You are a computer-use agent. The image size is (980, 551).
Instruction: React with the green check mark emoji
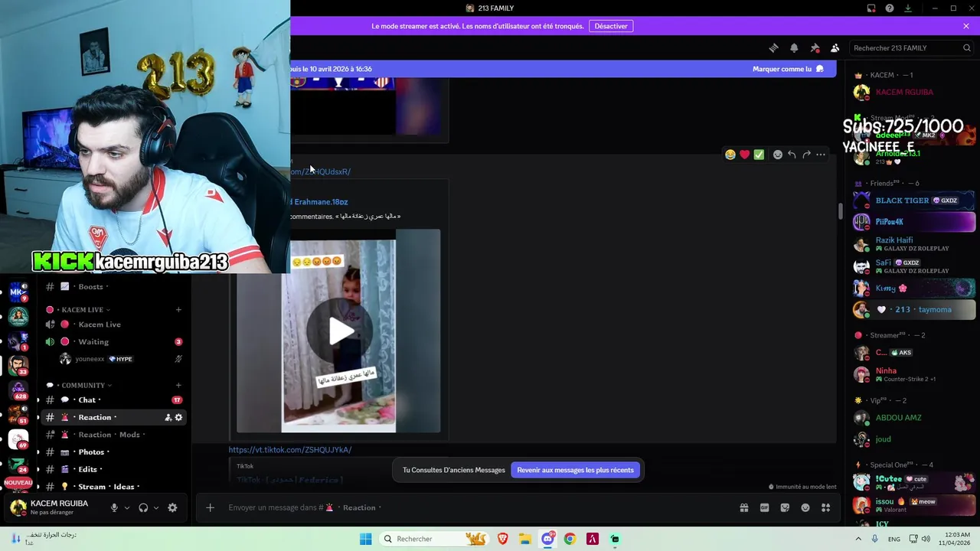[x=759, y=155]
